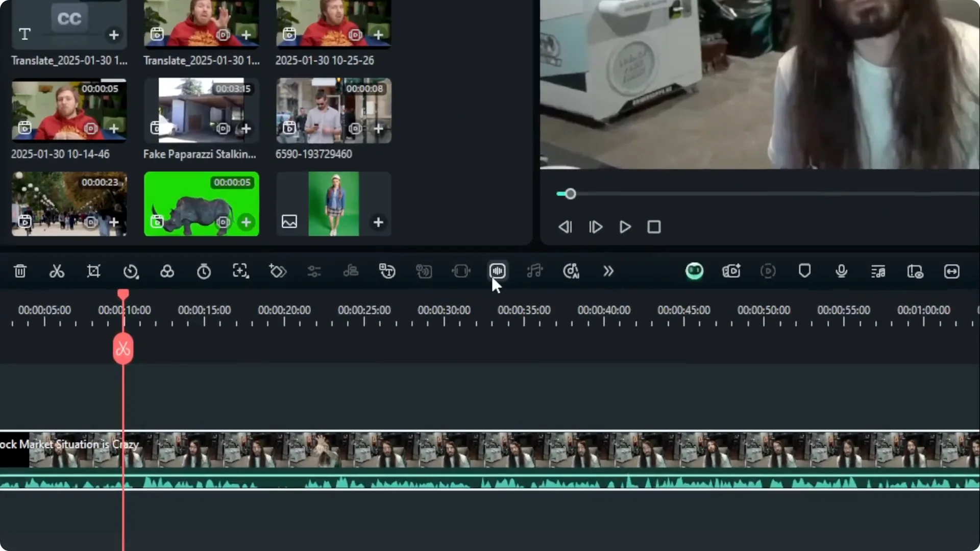This screenshot has height=551, width=980.
Task: Click the scissors split marker on the playhead
Action: (123, 348)
